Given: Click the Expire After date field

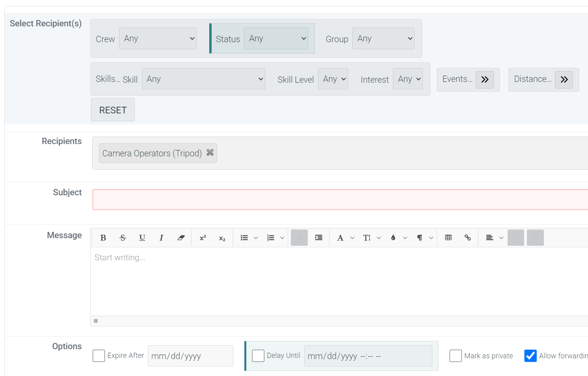Looking at the screenshot, I should pyautogui.click(x=190, y=356).
